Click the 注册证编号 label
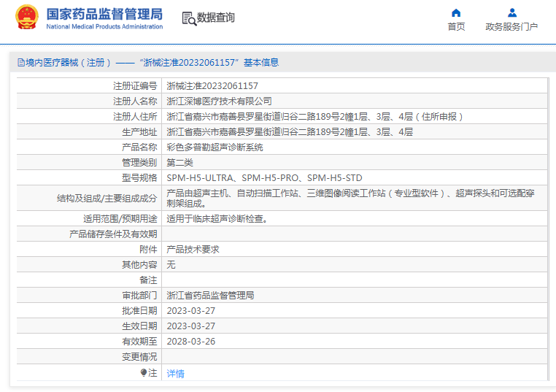Screen dimensions: 556x392 tap(135, 86)
